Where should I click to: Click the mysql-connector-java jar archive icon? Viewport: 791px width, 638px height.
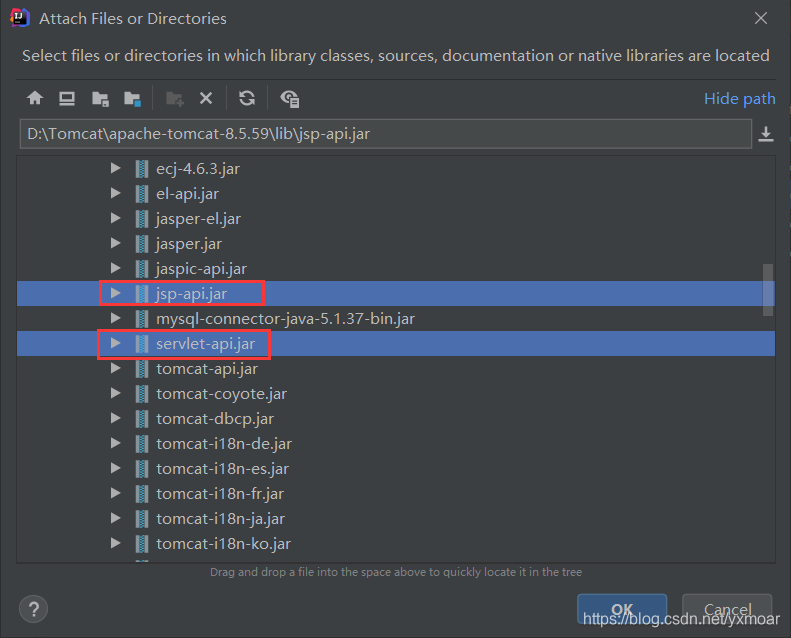pyautogui.click(x=142, y=319)
